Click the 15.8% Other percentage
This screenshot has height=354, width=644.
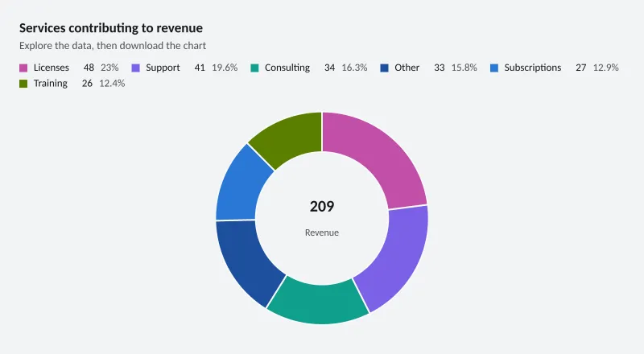[464, 68]
